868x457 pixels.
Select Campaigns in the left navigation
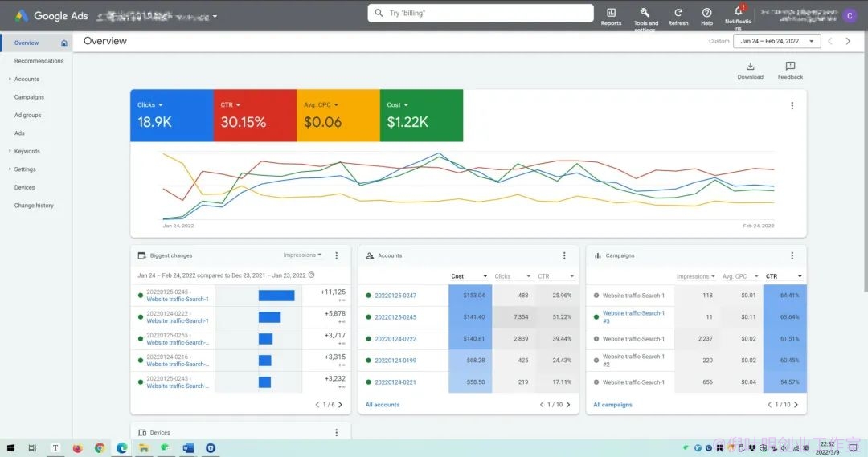click(30, 97)
